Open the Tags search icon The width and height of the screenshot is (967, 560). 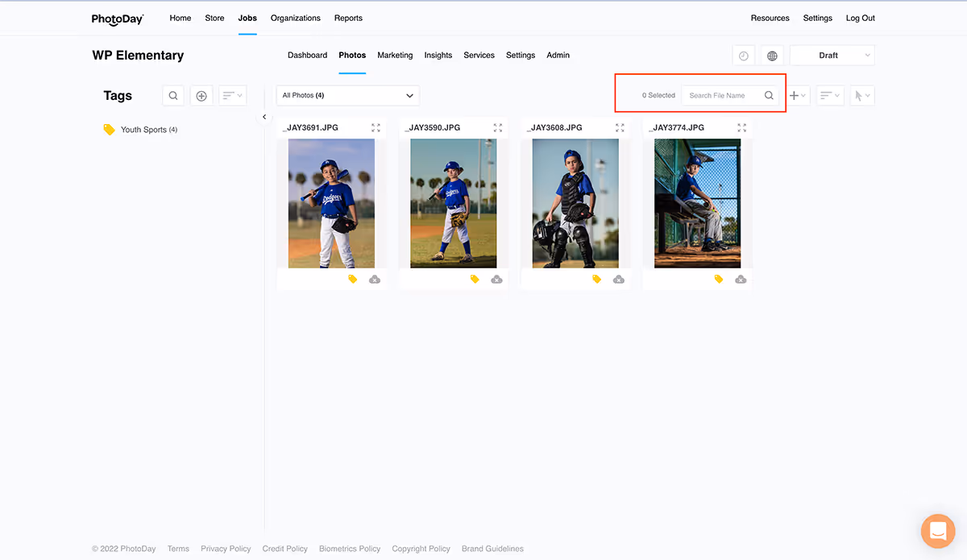pos(173,96)
